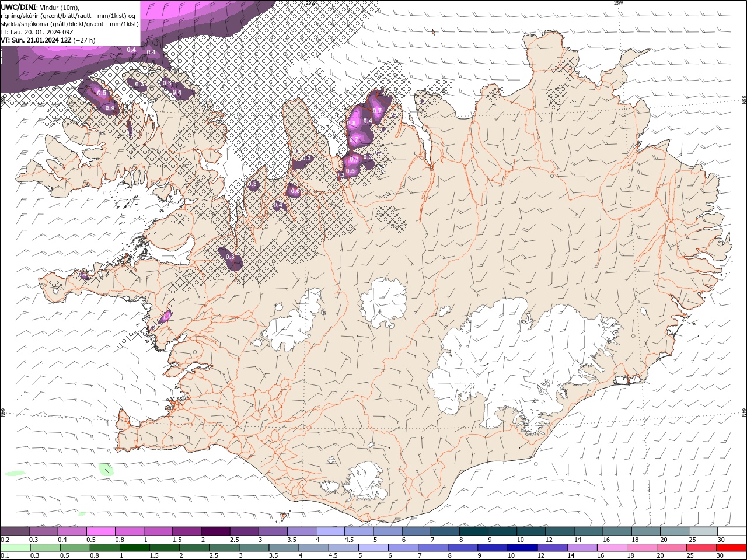
Task: Click the dull mauve 0.2 legend swatch
Action: pyautogui.click(x=15, y=531)
